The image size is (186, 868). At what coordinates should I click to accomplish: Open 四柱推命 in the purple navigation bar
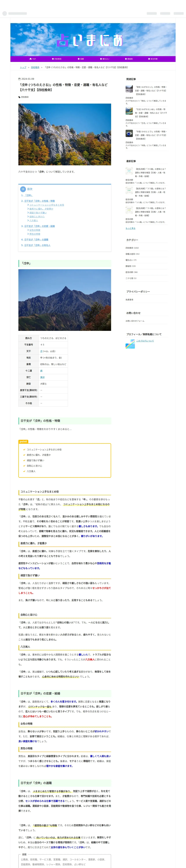coord(57,59)
